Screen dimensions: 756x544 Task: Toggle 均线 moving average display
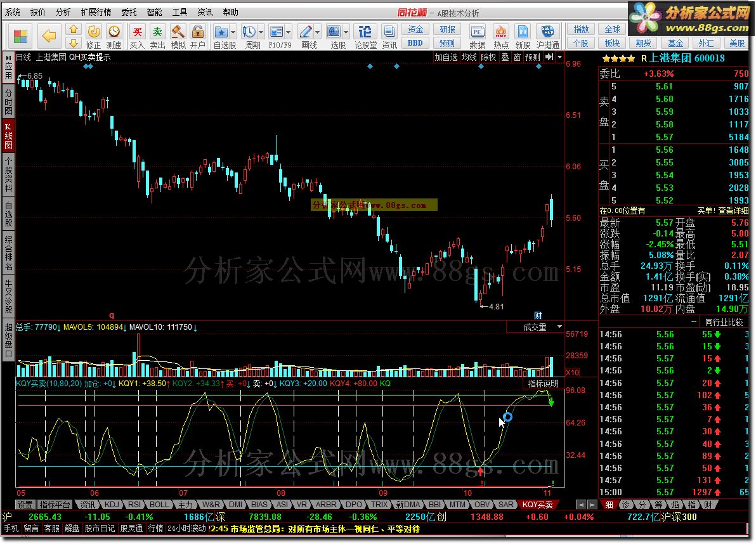click(469, 57)
